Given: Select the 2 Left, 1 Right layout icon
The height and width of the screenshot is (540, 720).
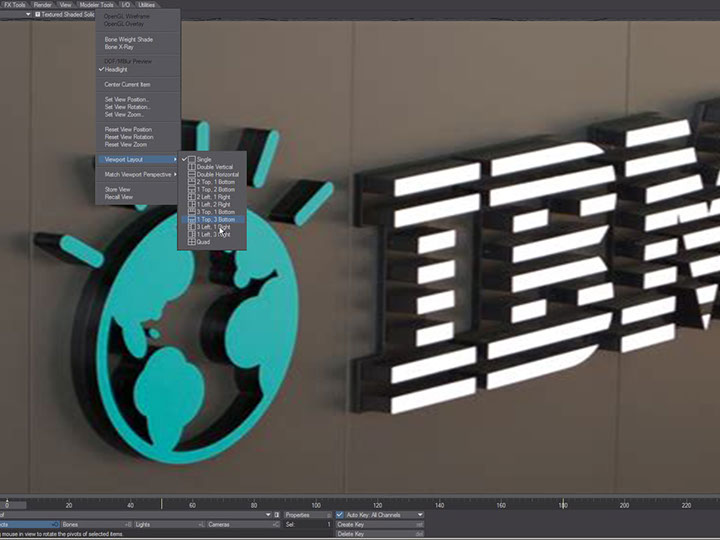Looking at the screenshot, I should coord(192,197).
